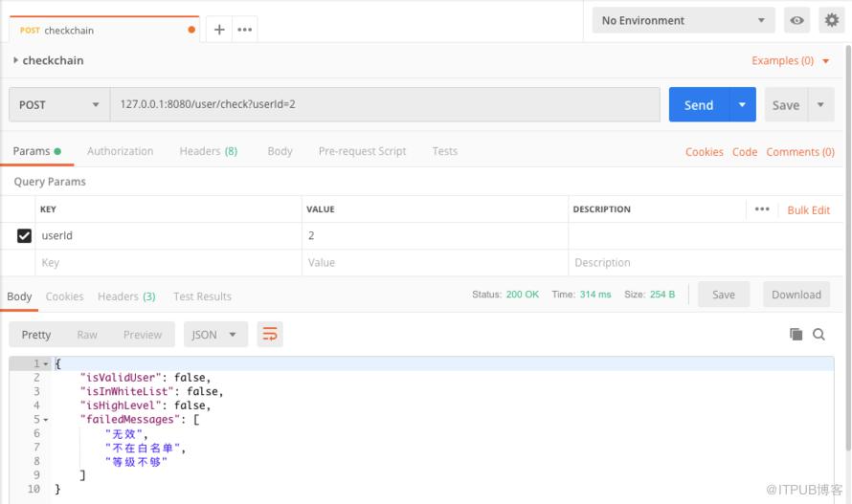Switch response view to Pretty

point(35,335)
